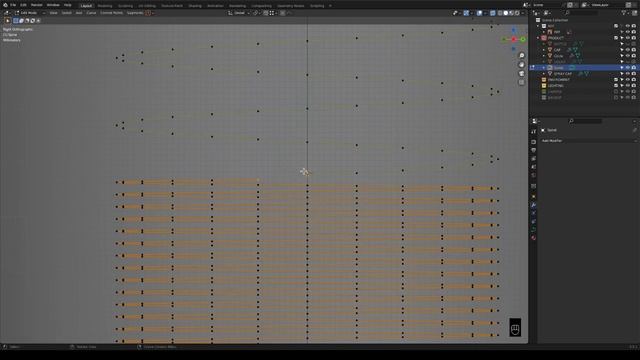Toggle LIGHTING collection exclude checkbox
This screenshot has height=360, width=640.
(x=616, y=86)
